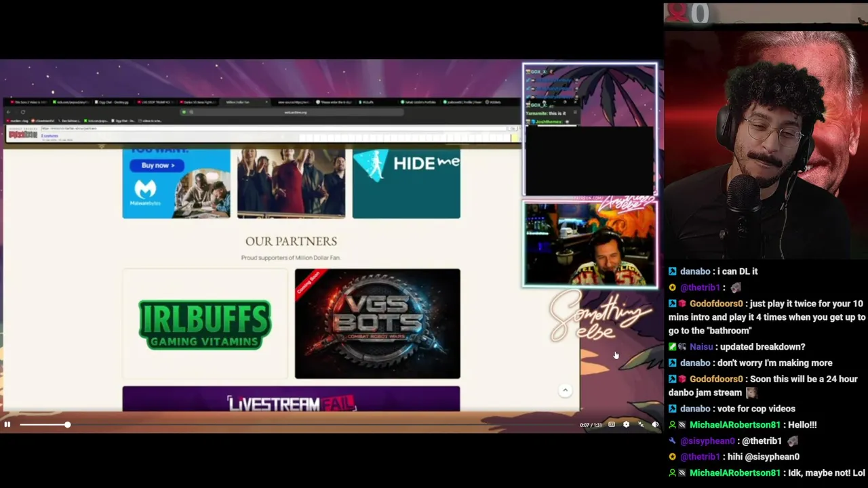Click chat text 'Idk, maybe not! Lol'
The width and height of the screenshot is (868, 488).
(x=827, y=473)
